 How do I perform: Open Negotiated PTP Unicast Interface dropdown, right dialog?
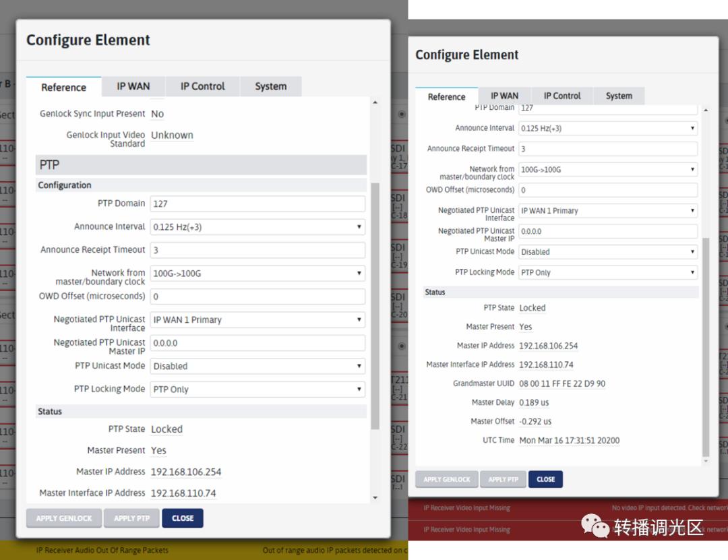click(608, 211)
